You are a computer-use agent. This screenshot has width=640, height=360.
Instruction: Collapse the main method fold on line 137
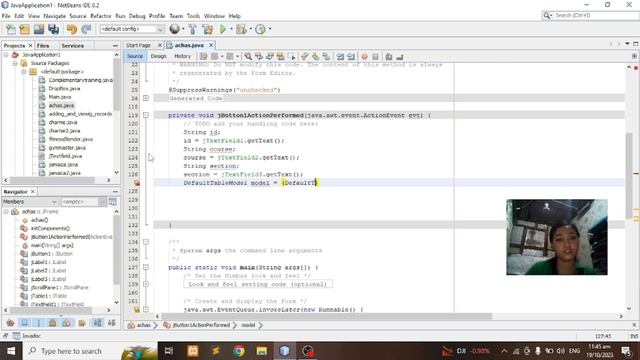(146, 267)
